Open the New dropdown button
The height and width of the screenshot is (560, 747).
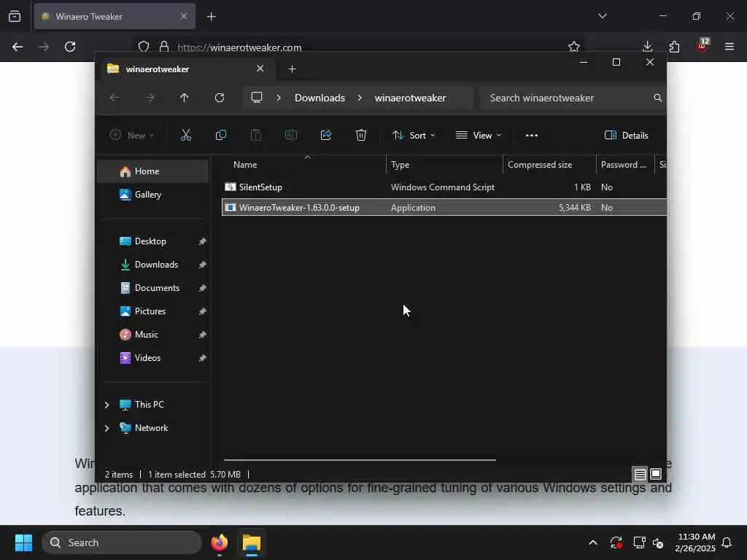tap(132, 135)
